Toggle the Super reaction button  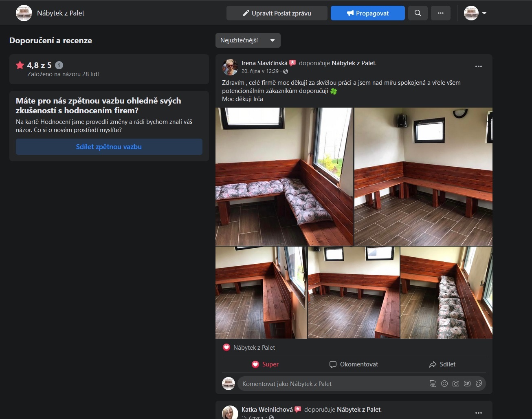pyautogui.click(x=265, y=364)
